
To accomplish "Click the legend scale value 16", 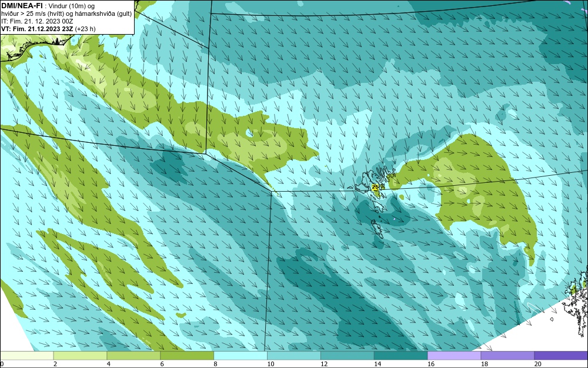I will pos(431,364).
